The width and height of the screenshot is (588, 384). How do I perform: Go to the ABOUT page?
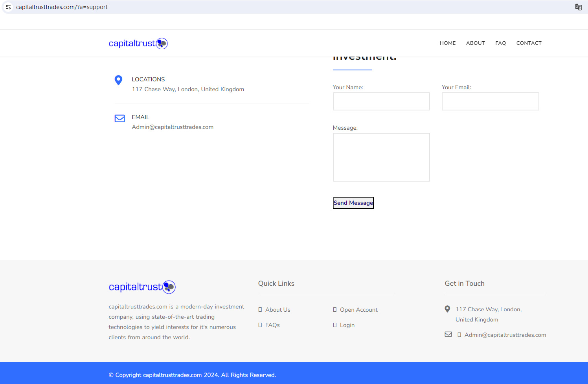tap(475, 43)
